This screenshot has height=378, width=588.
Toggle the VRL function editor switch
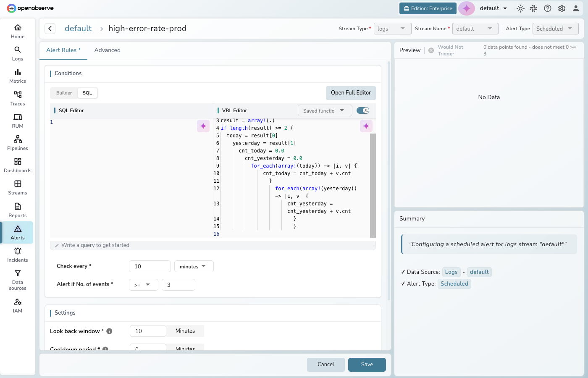[363, 110]
